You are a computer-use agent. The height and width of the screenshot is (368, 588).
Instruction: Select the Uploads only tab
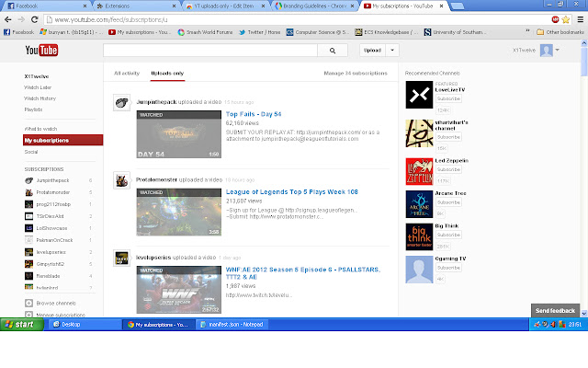click(x=167, y=72)
